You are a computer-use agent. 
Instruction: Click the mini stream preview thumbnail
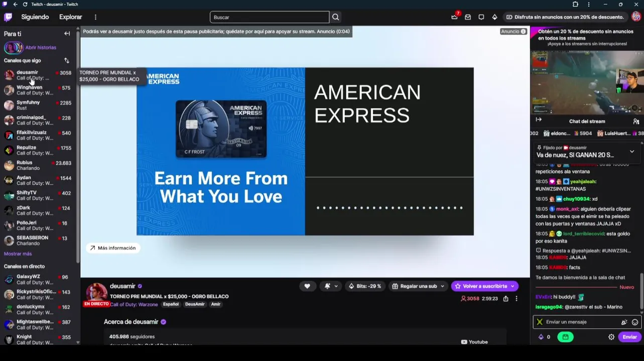click(587, 82)
